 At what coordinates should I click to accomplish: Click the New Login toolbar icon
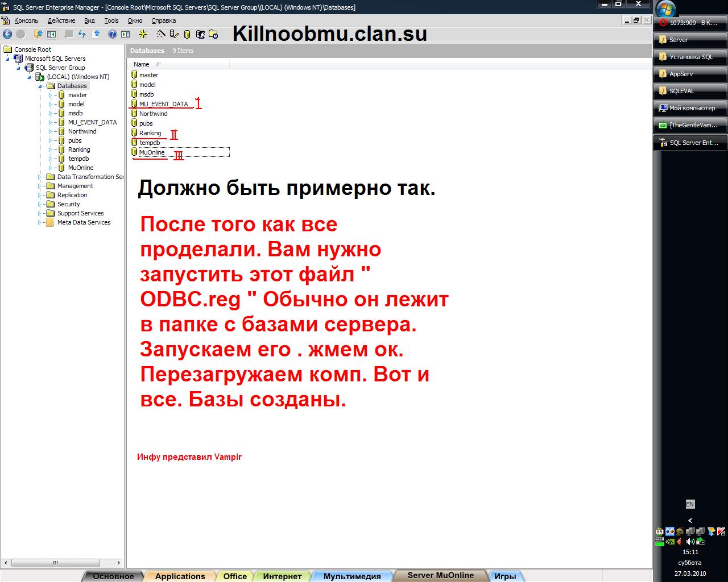(x=200, y=34)
